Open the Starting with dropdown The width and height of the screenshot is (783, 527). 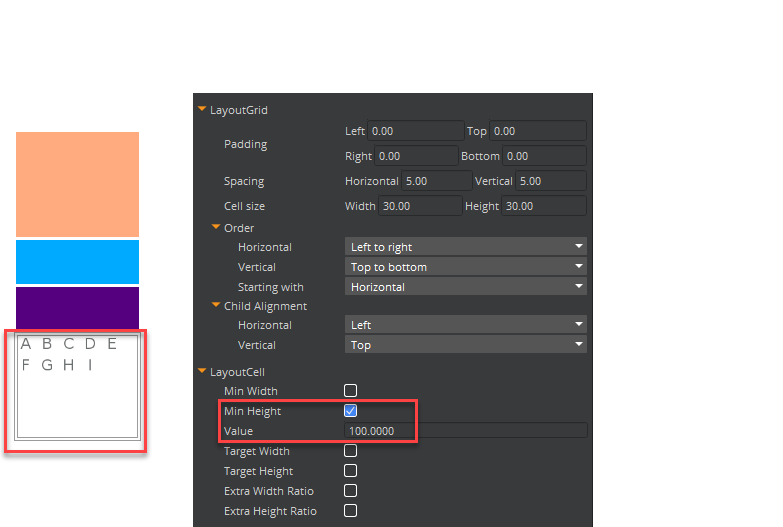pyautogui.click(x=465, y=287)
